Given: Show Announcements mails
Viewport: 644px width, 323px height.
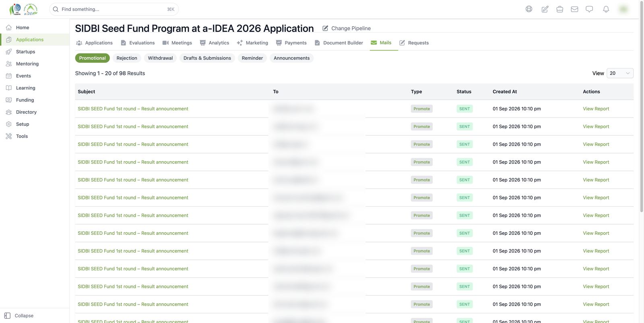Looking at the screenshot, I should tap(292, 58).
